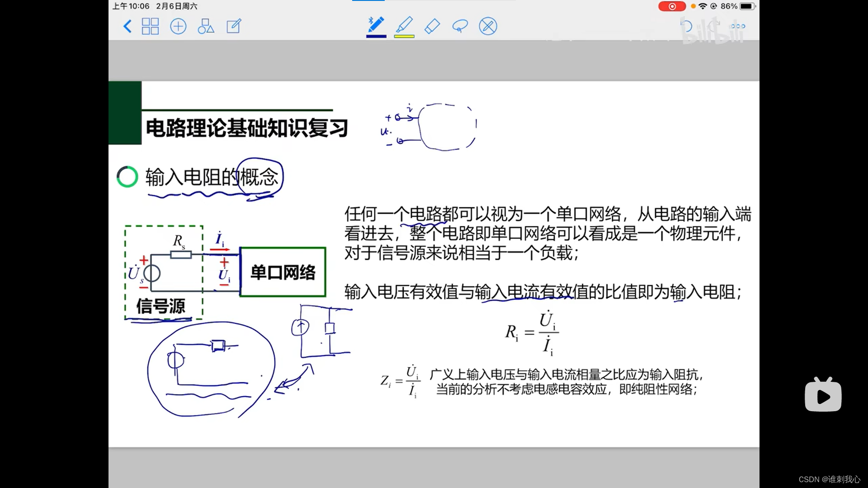Tap the back chevron arrow

coord(127,26)
